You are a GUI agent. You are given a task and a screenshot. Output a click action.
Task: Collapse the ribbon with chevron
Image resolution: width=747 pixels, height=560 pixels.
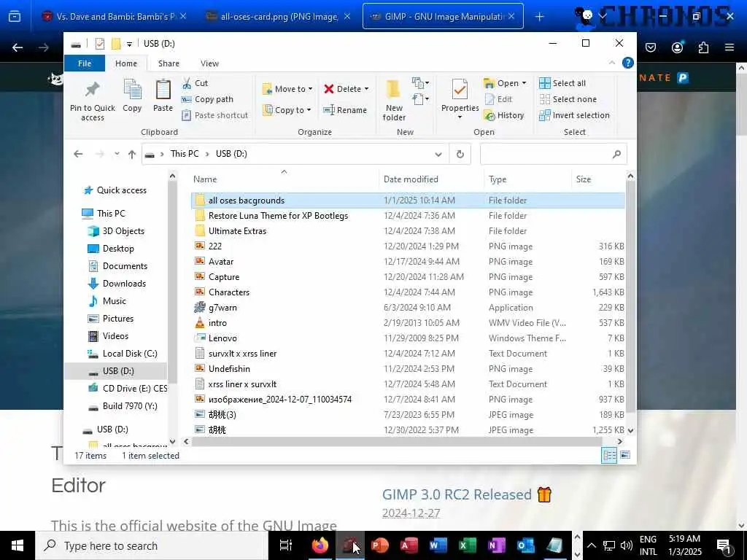click(x=612, y=63)
